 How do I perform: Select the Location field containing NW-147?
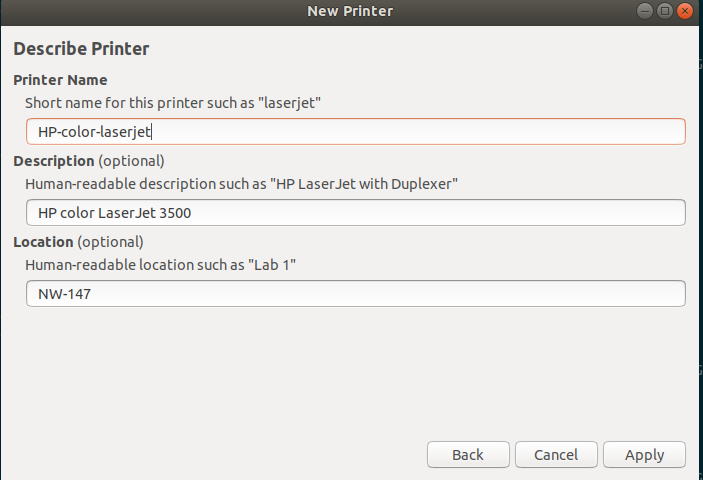tap(355, 294)
